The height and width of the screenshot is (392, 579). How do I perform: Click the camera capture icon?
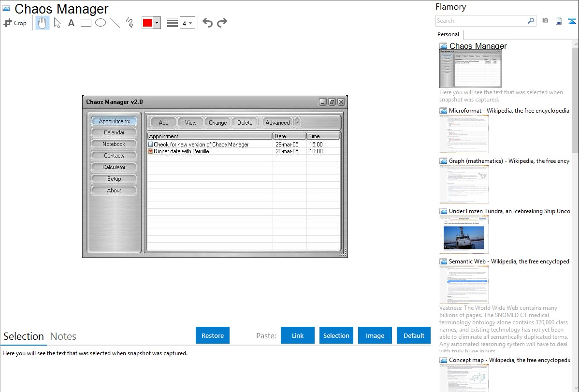(x=545, y=21)
